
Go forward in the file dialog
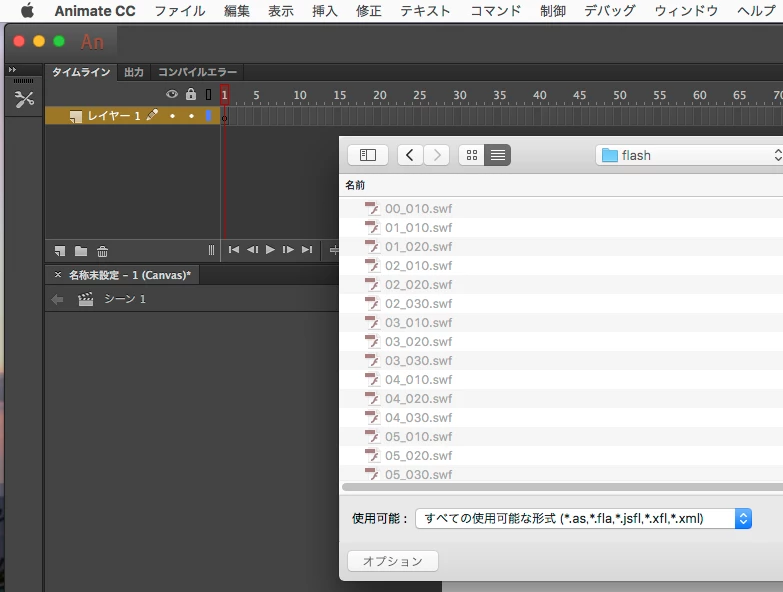tap(437, 155)
